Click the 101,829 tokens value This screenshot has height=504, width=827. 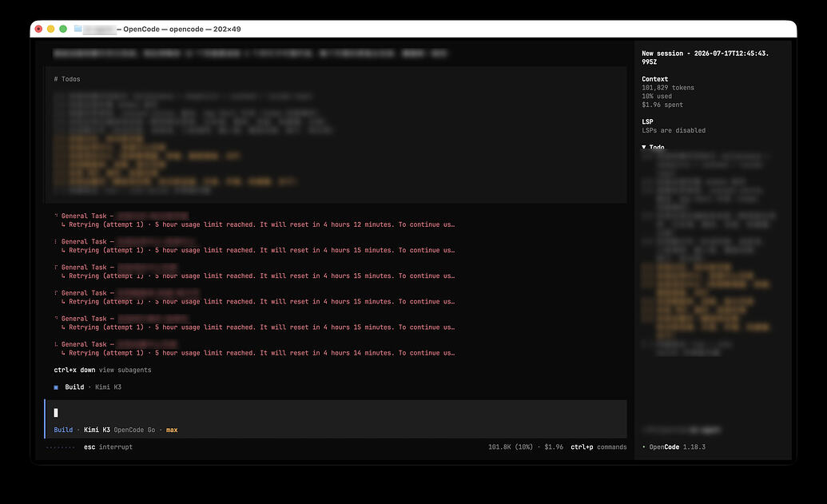tap(668, 88)
